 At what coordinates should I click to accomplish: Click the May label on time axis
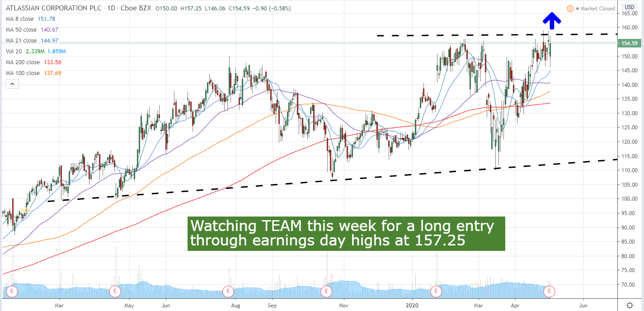pos(129,305)
